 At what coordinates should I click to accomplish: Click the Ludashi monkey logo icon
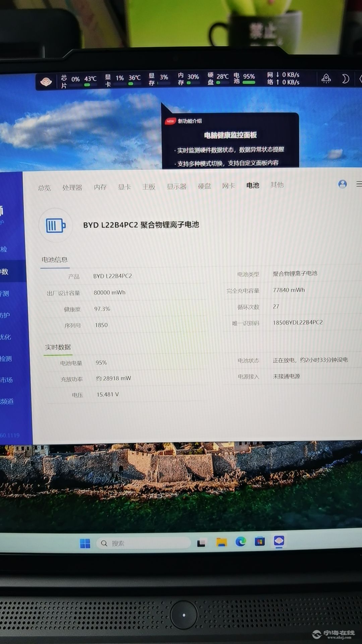46,82
